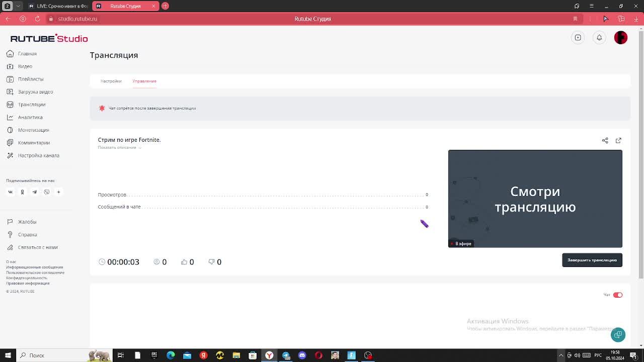Open Конфиденциальность link
This screenshot has height=362, width=644.
click(27, 278)
